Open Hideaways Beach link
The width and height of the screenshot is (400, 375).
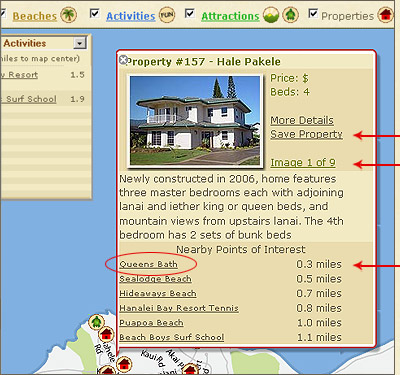coord(158,294)
